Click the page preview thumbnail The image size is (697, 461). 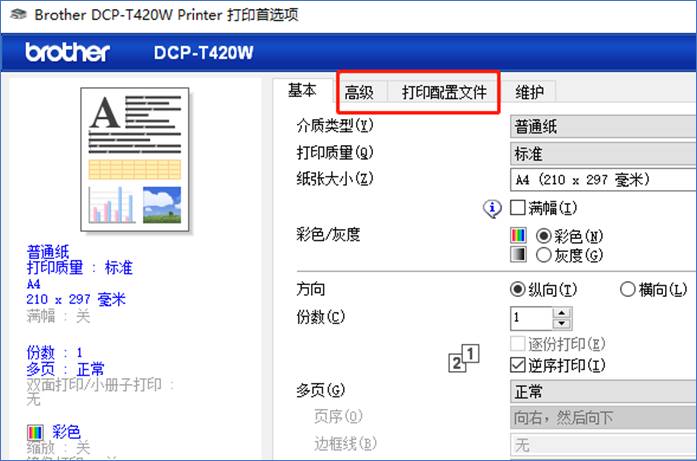pos(135,159)
